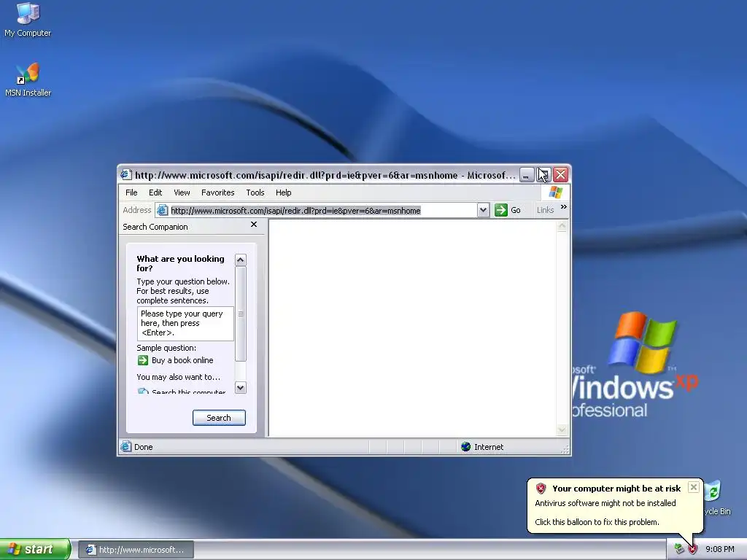Image resolution: width=747 pixels, height=560 pixels.
Task: Click the window resize grip in the status bar
Action: (565, 449)
